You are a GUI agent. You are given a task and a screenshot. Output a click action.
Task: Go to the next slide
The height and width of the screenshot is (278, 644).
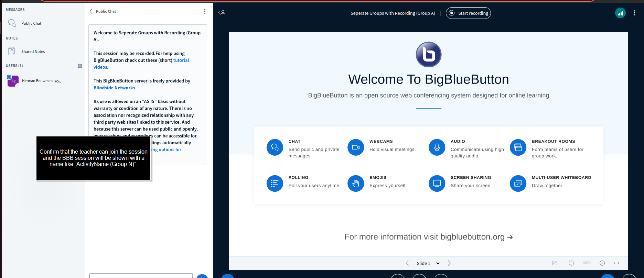449,263
